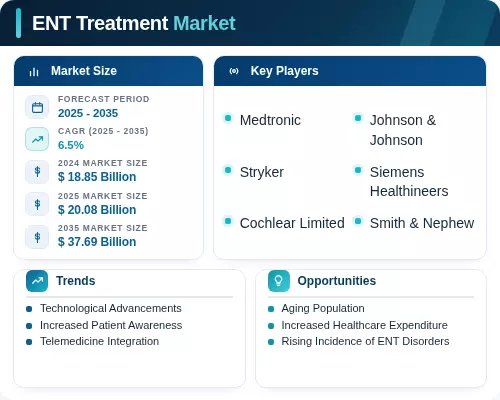500x400 pixels.
Task: Click the Trends chart icon
Action: pyautogui.click(x=37, y=281)
